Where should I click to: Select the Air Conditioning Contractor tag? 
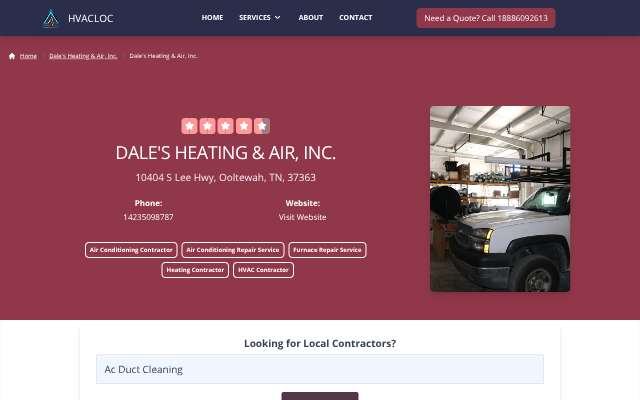(x=131, y=250)
